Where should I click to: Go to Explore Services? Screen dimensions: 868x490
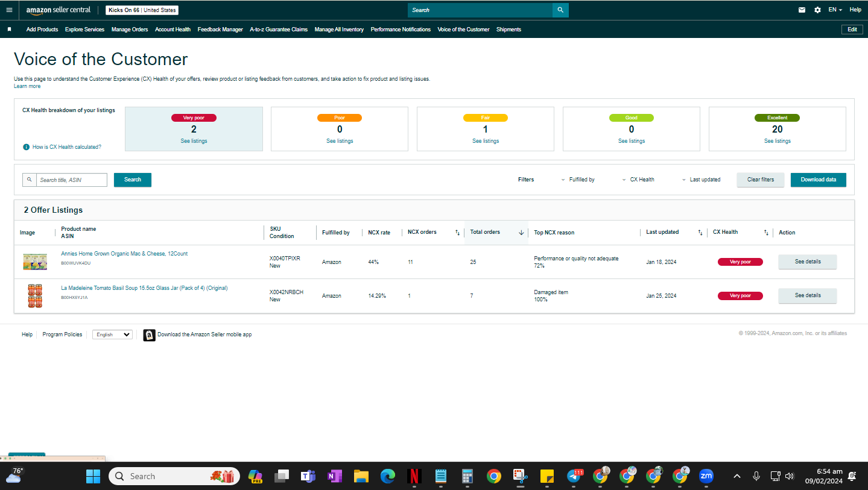(84, 30)
